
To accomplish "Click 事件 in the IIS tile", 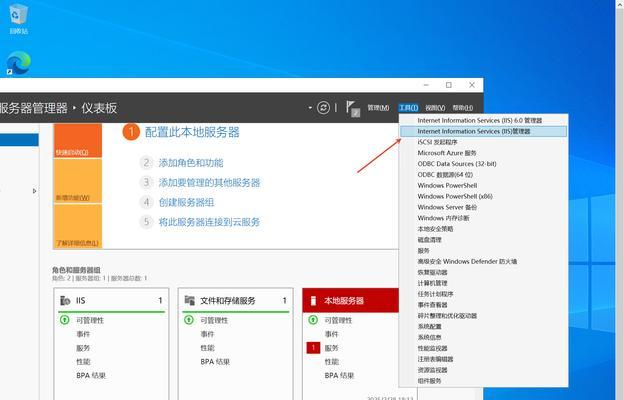I will pyautogui.click(x=83, y=334).
